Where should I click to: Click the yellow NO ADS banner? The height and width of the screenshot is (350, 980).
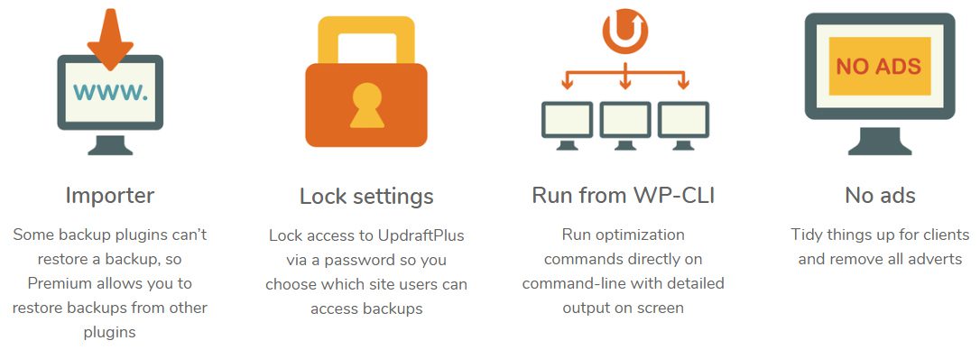[879, 66]
